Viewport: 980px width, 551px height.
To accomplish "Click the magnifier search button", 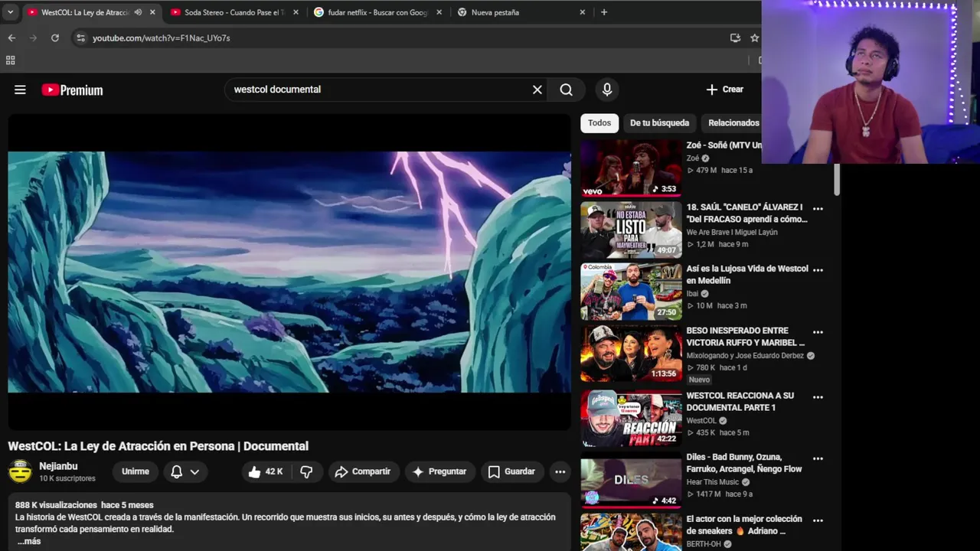I will pos(566,90).
